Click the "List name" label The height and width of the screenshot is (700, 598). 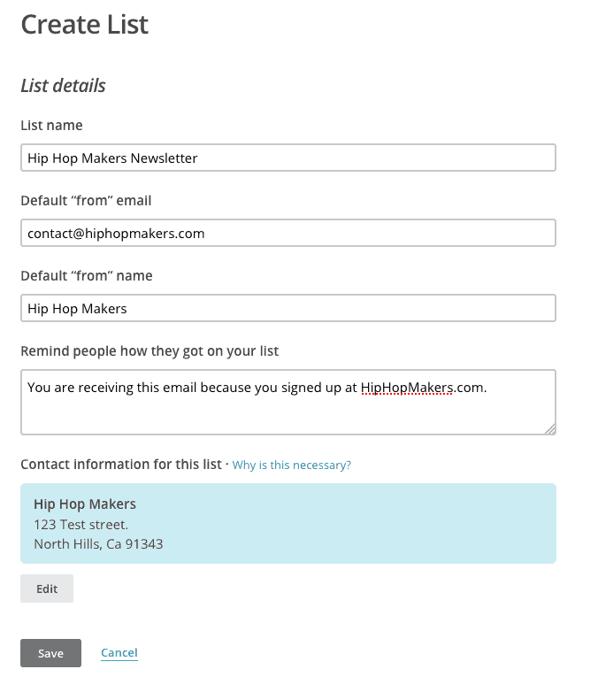(x=51, y=126)
